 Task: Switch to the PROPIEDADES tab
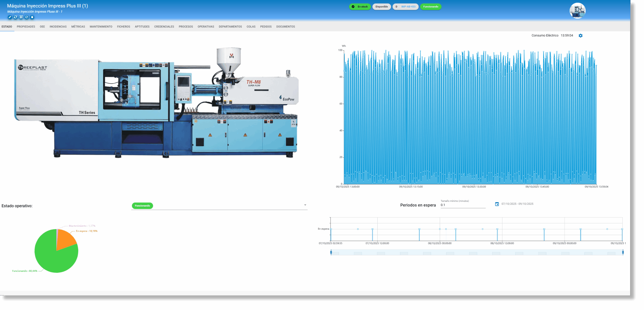(x=26, y=27)
